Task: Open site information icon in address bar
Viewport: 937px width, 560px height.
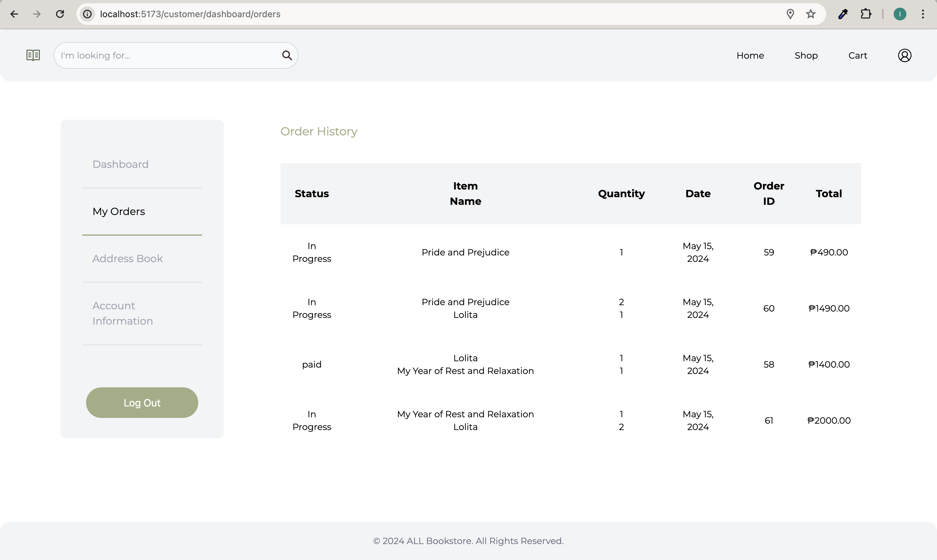Action: [87, 14]
